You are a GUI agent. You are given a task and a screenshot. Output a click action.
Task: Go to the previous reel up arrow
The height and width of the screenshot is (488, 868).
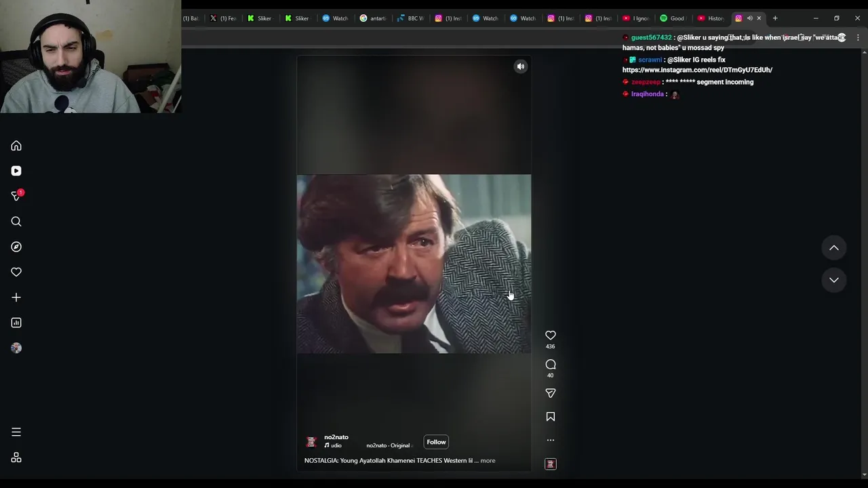(834, 248)
